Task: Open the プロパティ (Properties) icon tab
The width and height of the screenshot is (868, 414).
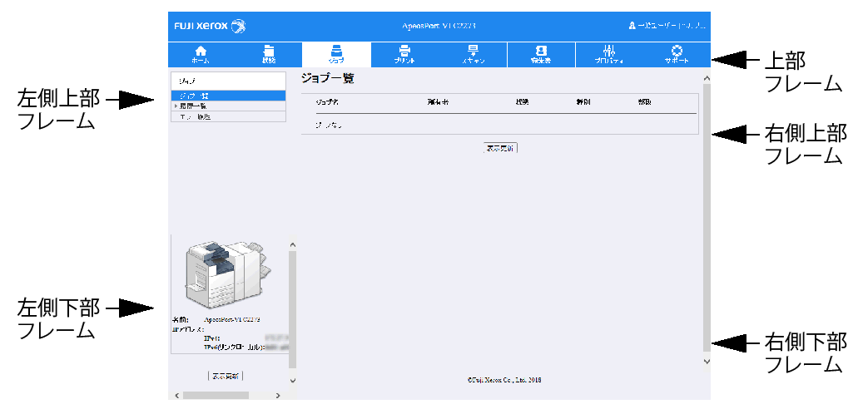Action: (x=608, y=54)
